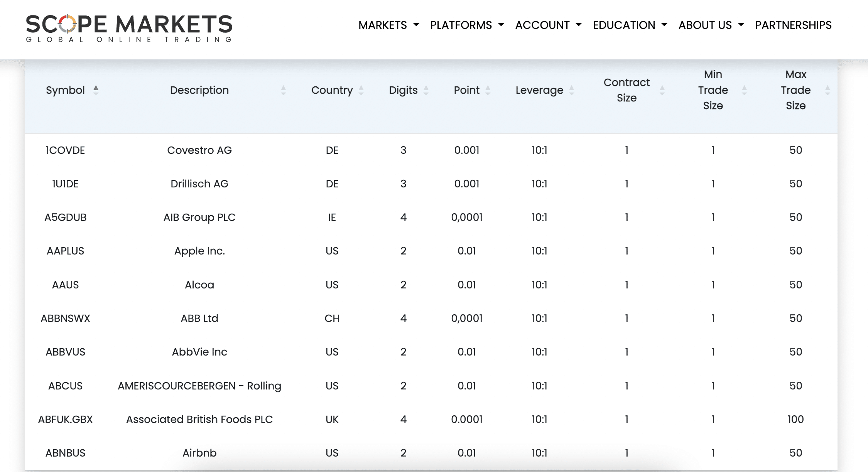Click the DE country cell for 1U1DE
Image resolution: width=868 pixels, height=472 pixels.
[x=332, y=184]
